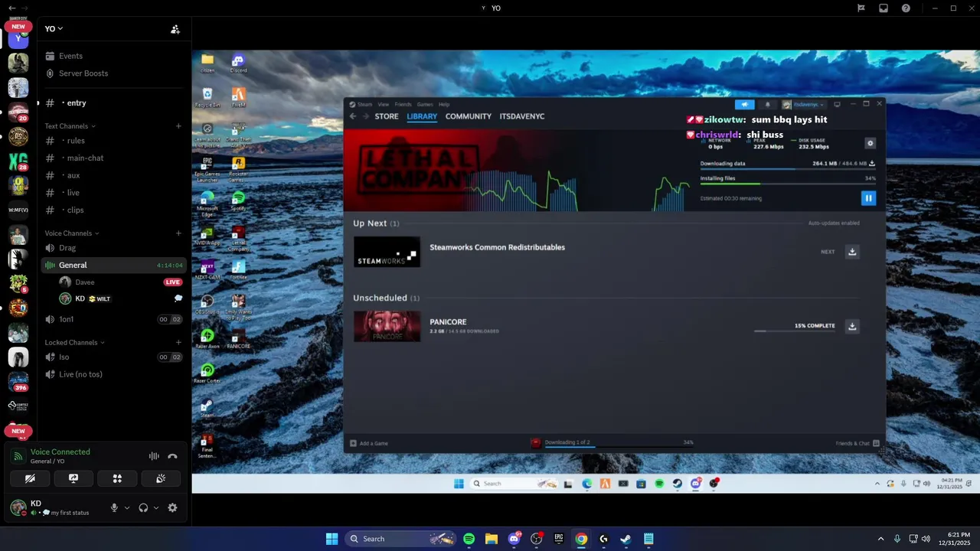The image size is (980, 551).
Task: Select the General voice channel
Action: coord(114,265)
